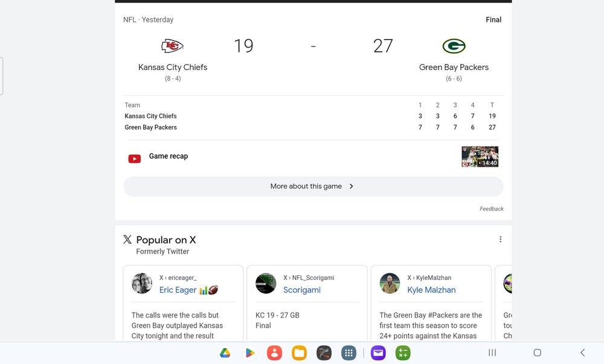Open the Feedback link
The height and width of the screenshot is (364, 604).
[491, 208]
